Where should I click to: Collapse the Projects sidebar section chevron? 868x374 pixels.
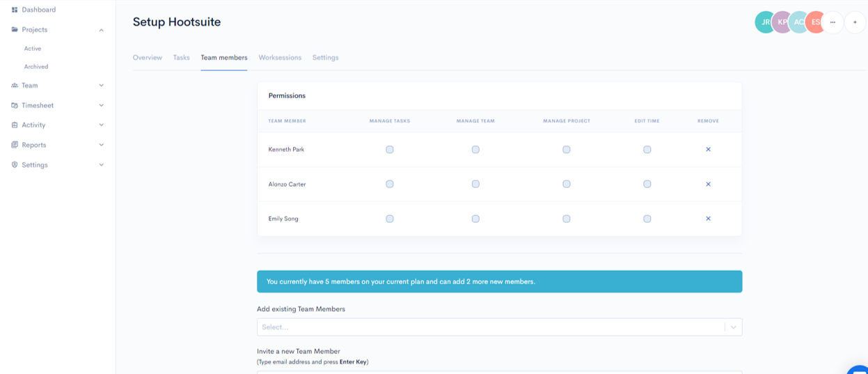102,30
